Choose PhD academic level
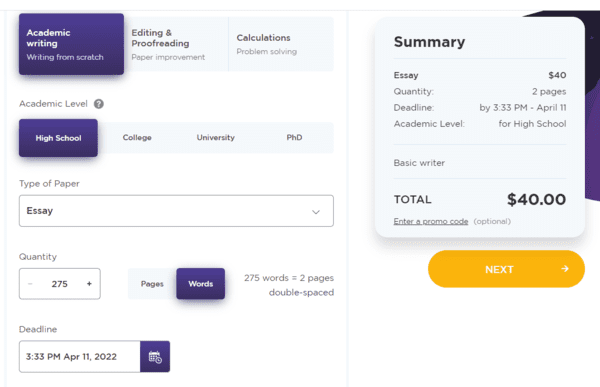The height and width of the screenshot is (387, 600). (294, 137)
